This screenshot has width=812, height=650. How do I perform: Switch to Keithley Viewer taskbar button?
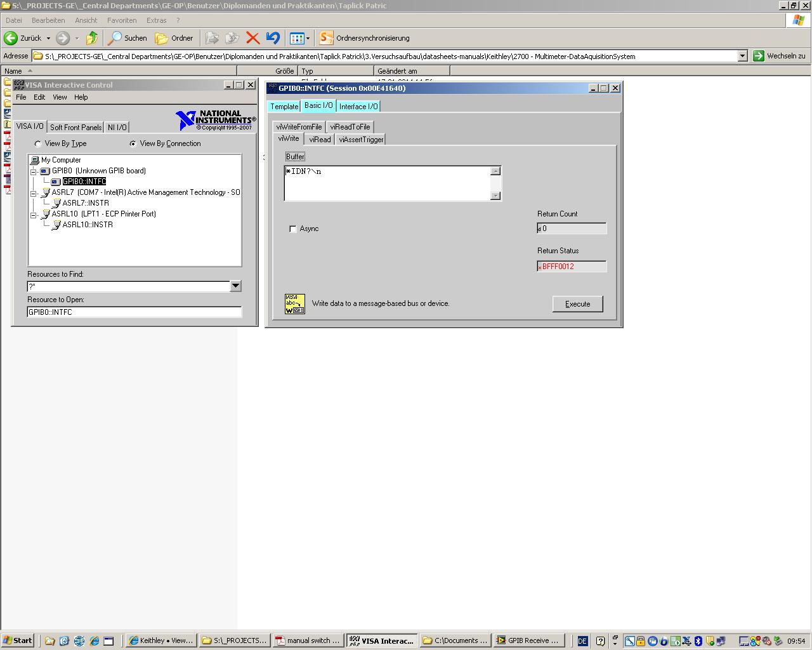coord(161,640)
